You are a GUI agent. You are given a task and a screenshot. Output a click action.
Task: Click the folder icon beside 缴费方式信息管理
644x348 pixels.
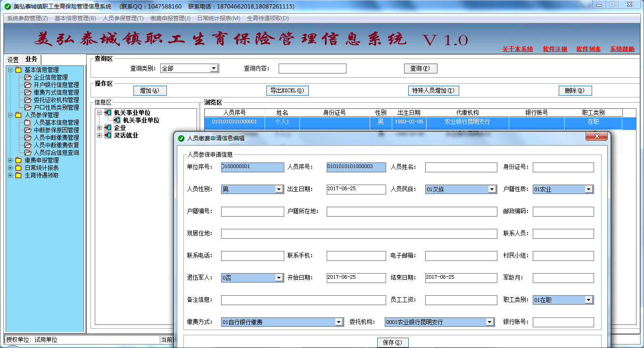[x=28, y=92]
